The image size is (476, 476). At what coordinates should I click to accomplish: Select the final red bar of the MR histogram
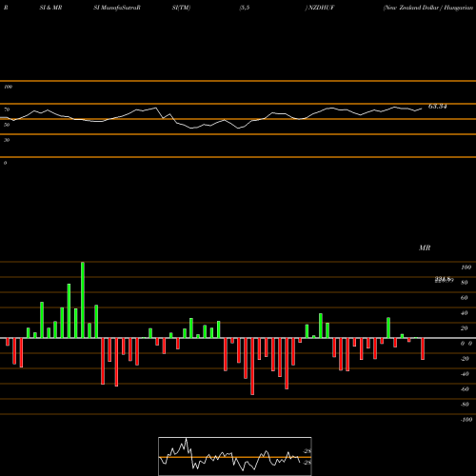pyautogui.click(x=423, y=348)
